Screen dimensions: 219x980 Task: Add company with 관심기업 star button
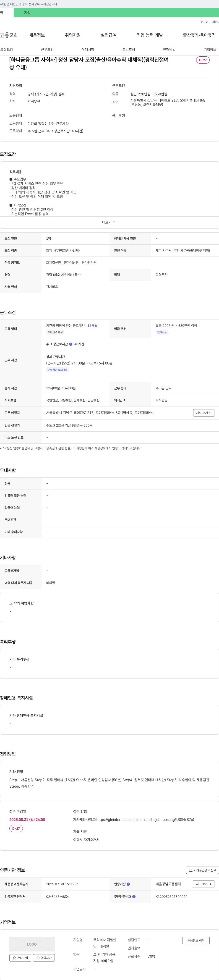coord(20,958)
